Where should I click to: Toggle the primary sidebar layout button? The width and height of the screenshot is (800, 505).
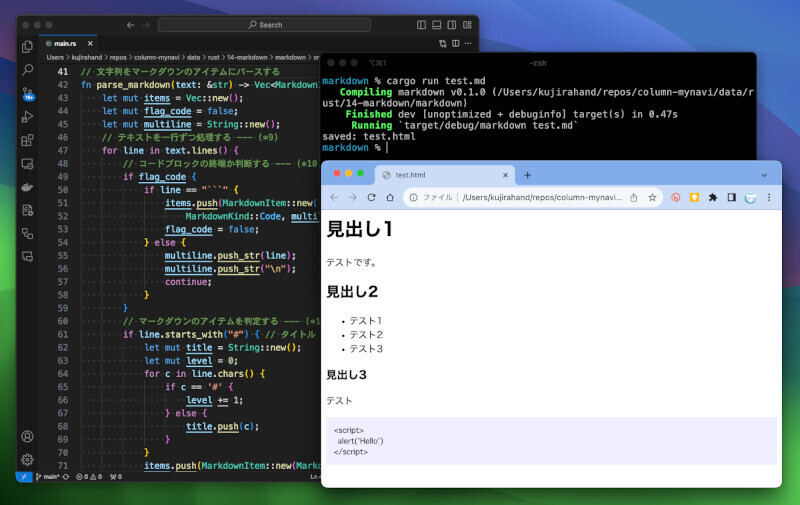pos(421,24)
